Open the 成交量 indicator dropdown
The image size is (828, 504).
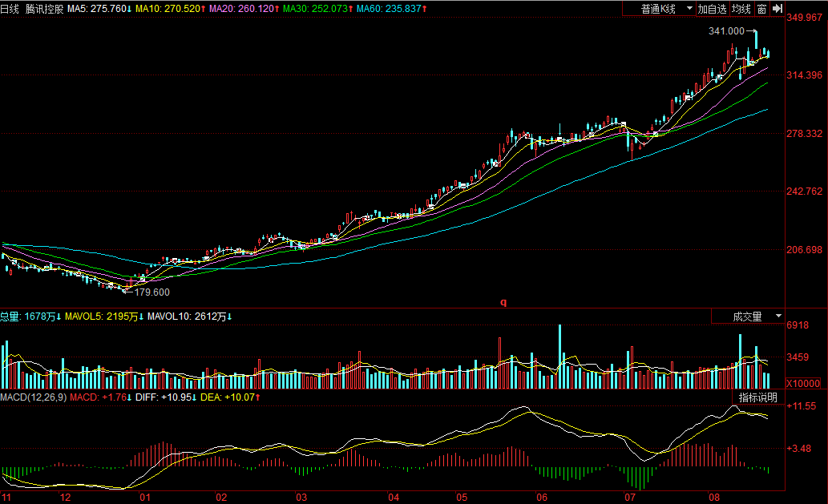749,317
